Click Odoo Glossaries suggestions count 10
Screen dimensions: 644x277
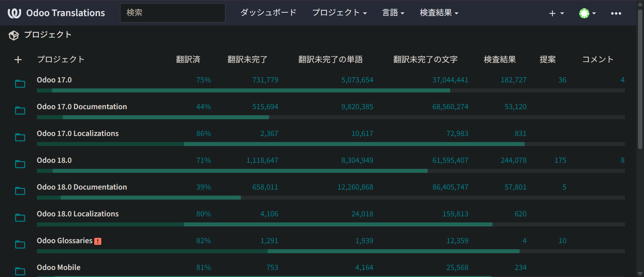coord(562,241)
